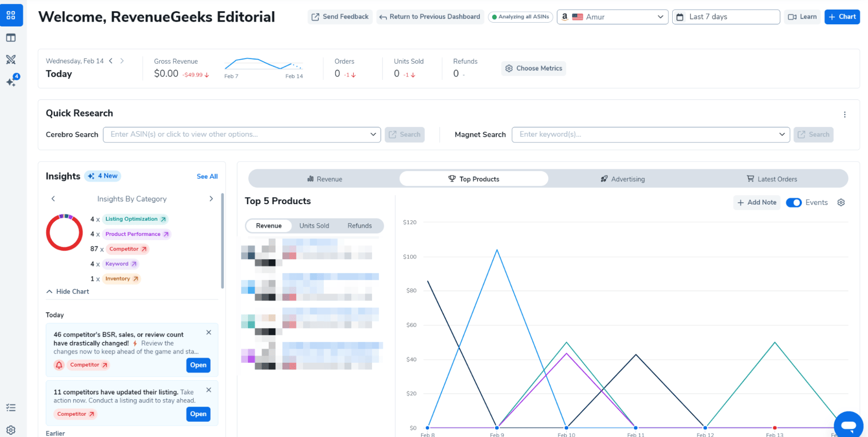The image size is (868, 437).
Task: Expand the Magnet Search keyword dropdown
Action: tap(782, 135)
